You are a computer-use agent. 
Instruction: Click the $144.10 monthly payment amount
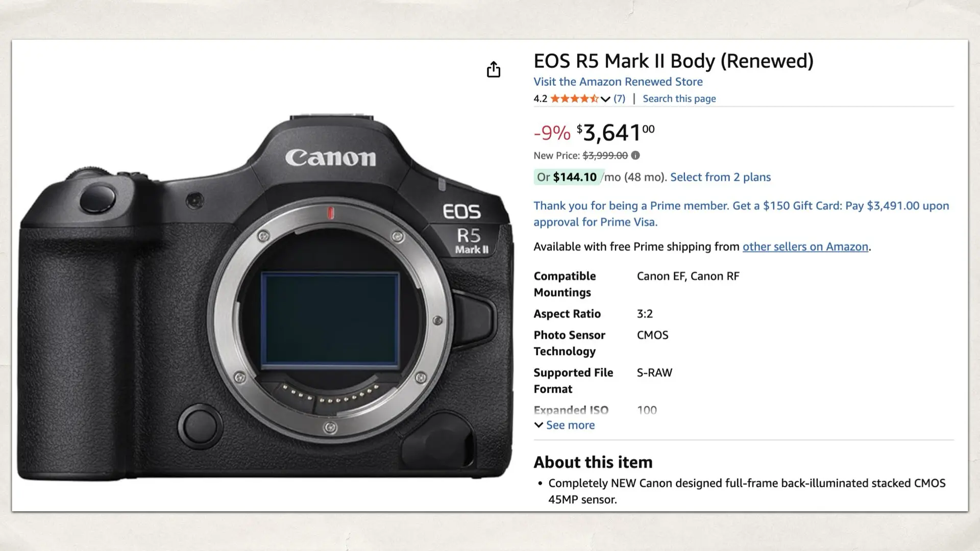pyautogui.click(x=575, y=177)
